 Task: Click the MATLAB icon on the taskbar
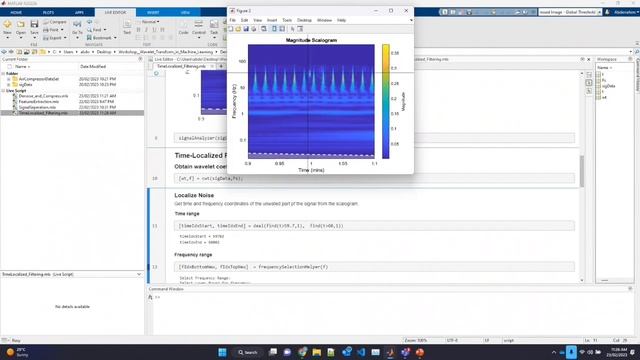pyautogui.click(x=390, y=352)
